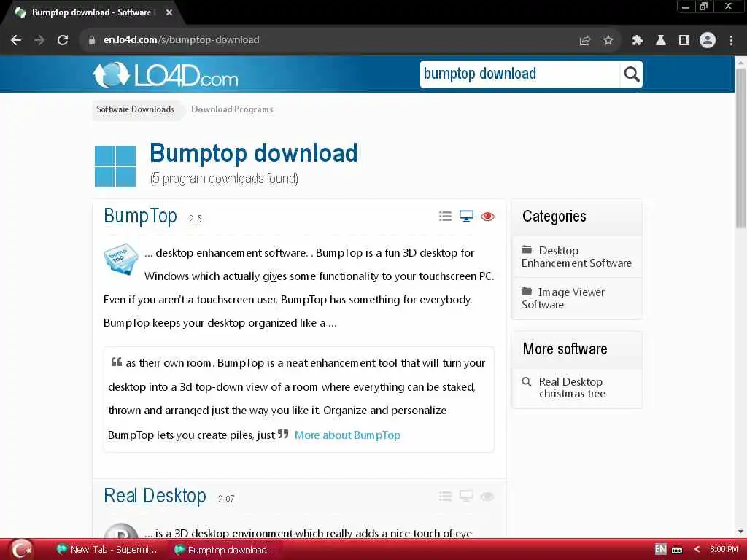The width and height of the screenshot is (747, 560).
Task: Open the side panel icon
Action: (x=684, y=41)
